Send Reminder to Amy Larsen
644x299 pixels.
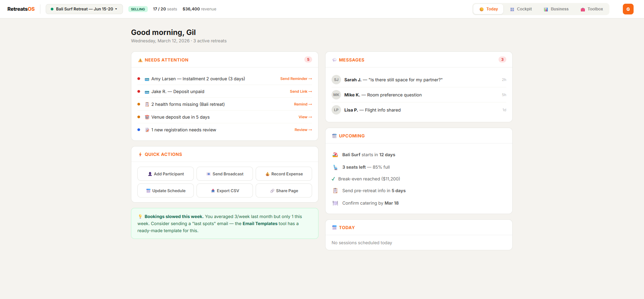point(296,79)
